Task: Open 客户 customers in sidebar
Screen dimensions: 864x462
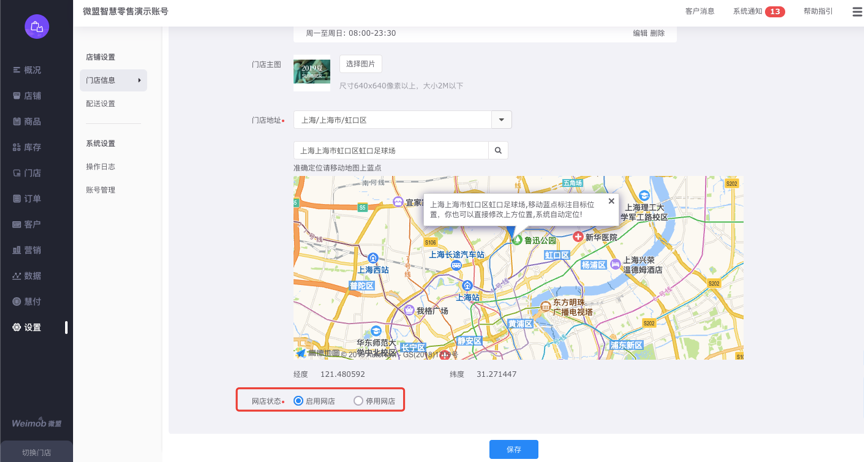Action: pos(27,224)
